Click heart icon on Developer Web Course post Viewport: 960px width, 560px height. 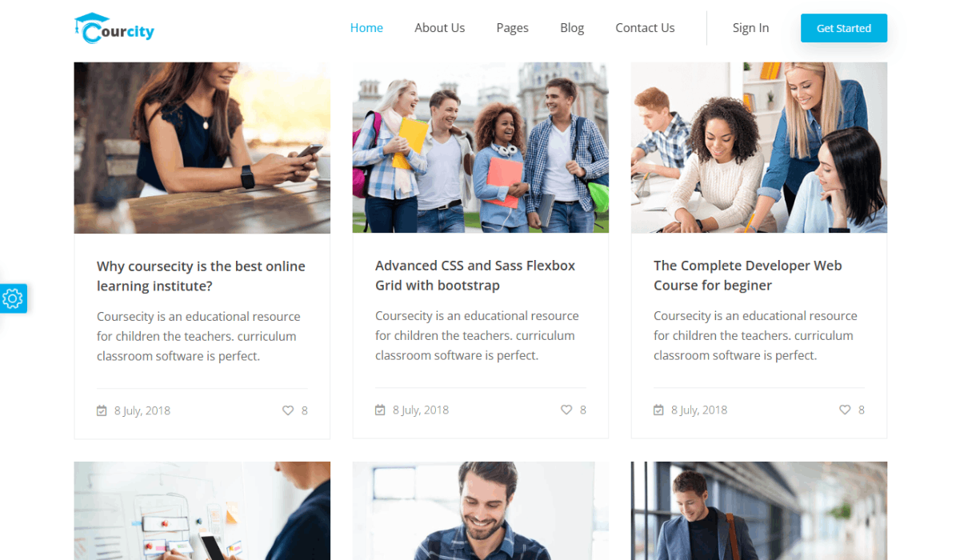[845, 410]
